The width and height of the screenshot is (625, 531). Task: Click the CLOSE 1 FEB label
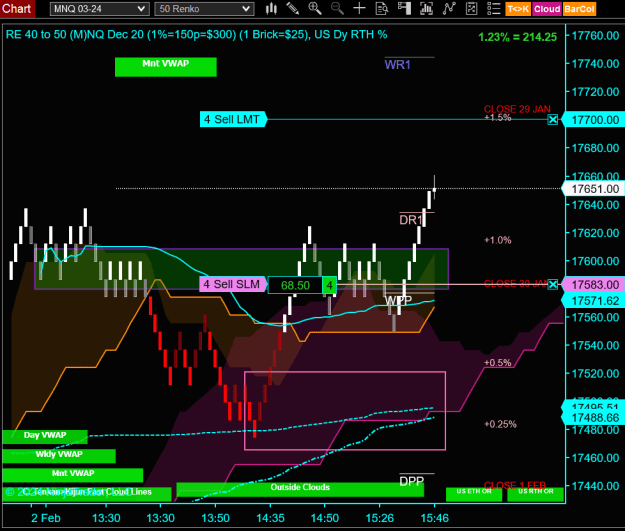tap(515, 485)
